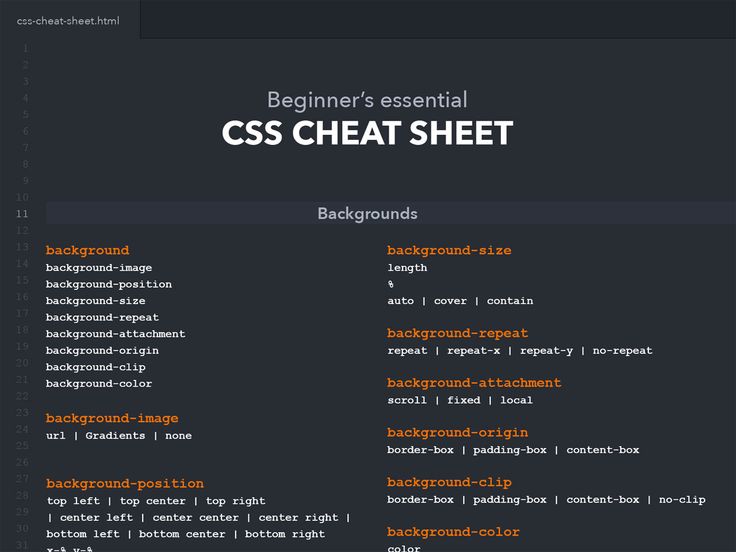Click line number 11 in the gutter
The image size is (736, 552).
(x=23, y=214)
